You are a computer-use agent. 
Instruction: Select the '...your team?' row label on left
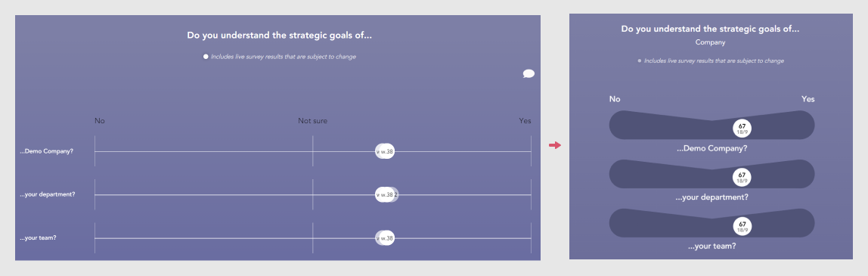pyautogui.click(x=39, y=238)
